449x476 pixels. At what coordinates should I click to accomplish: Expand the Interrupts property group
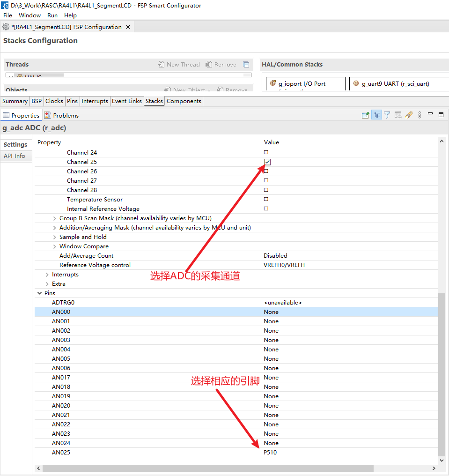[47, 275]
